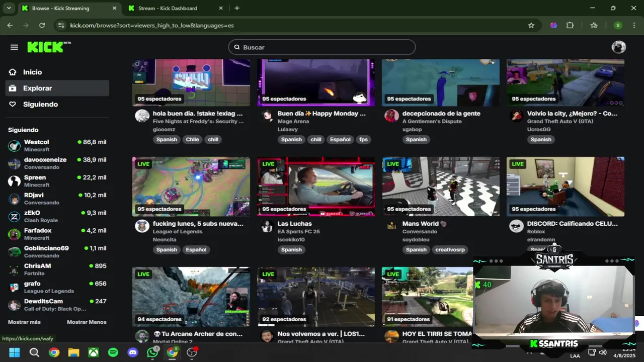Bookmark this page with star icon

pyautogui.click(x=531, y=25)
